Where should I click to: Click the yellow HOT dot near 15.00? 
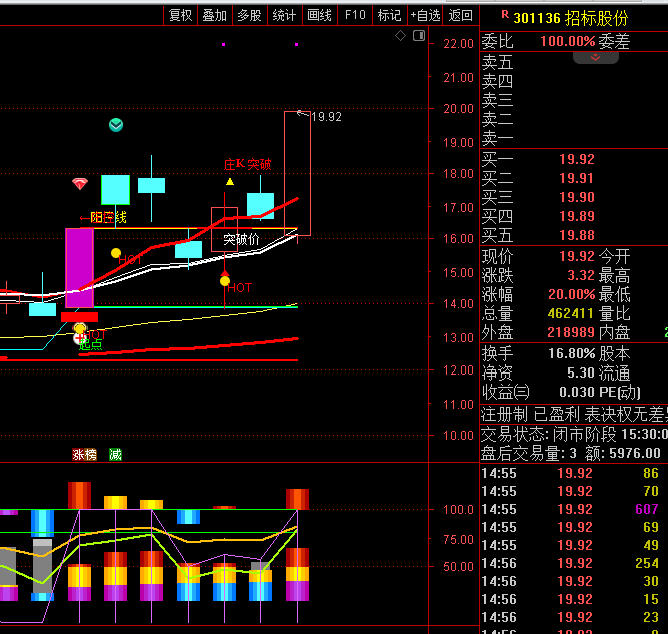click(x=225, y=281)
